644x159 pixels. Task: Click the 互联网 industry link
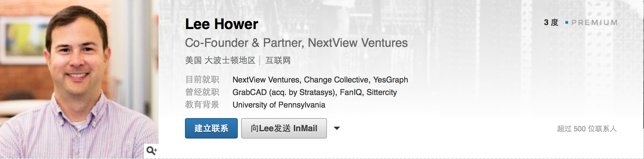point(278,60)
